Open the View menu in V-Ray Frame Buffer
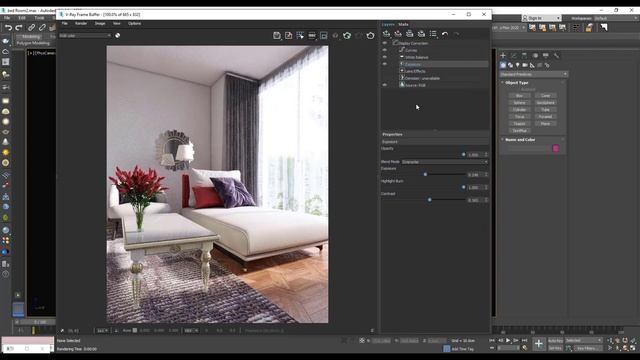 point(117,23)
